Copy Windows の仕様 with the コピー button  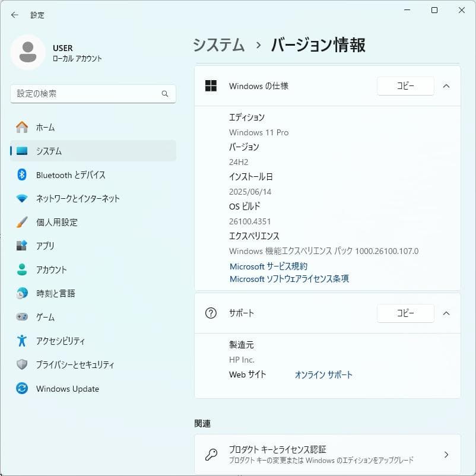tap(405, 85)
